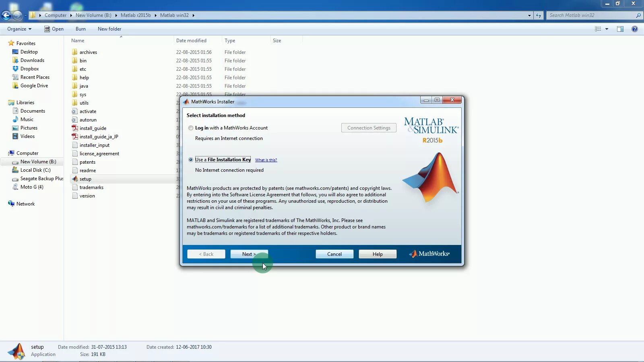Viewport: 644px width, 362px height.
Task: Select Desktop in Favorites
Action: click(29, 52)
